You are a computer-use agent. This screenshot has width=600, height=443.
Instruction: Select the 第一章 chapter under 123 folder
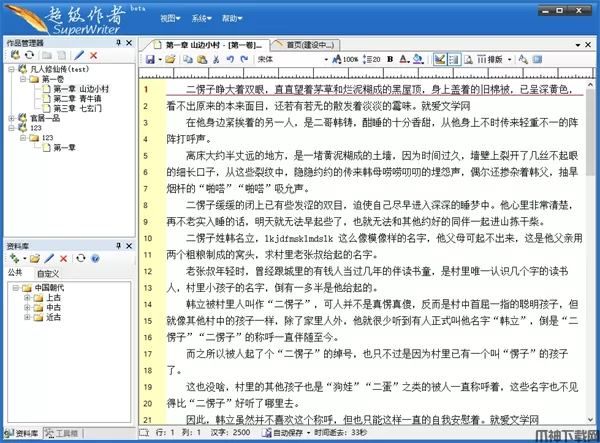64,148
